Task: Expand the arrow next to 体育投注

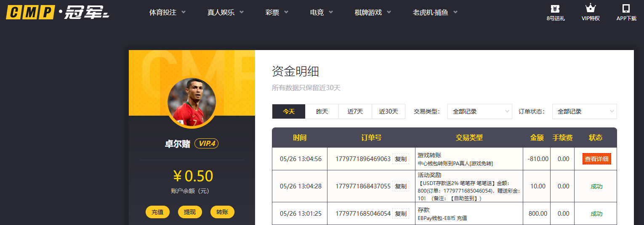Action: click(x=184, y=12)
